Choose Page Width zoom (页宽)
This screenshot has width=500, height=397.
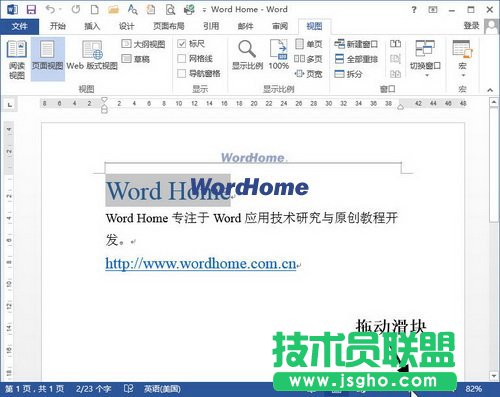tap(308, 74)
